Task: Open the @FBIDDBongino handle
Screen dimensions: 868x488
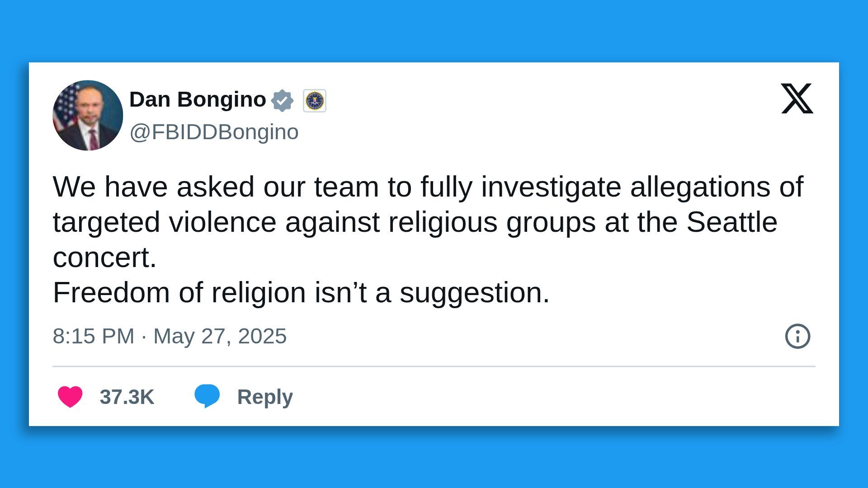Action: coord(214,132)
